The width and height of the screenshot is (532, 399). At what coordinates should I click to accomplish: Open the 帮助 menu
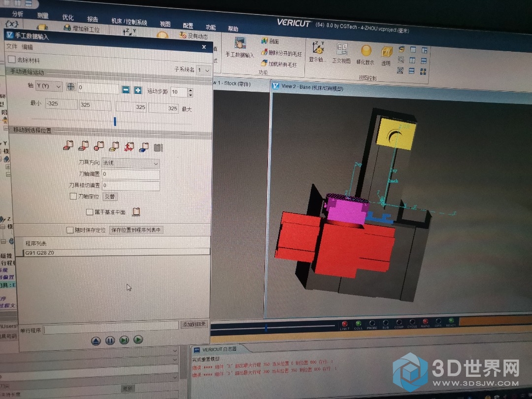(x=233, y=29)
